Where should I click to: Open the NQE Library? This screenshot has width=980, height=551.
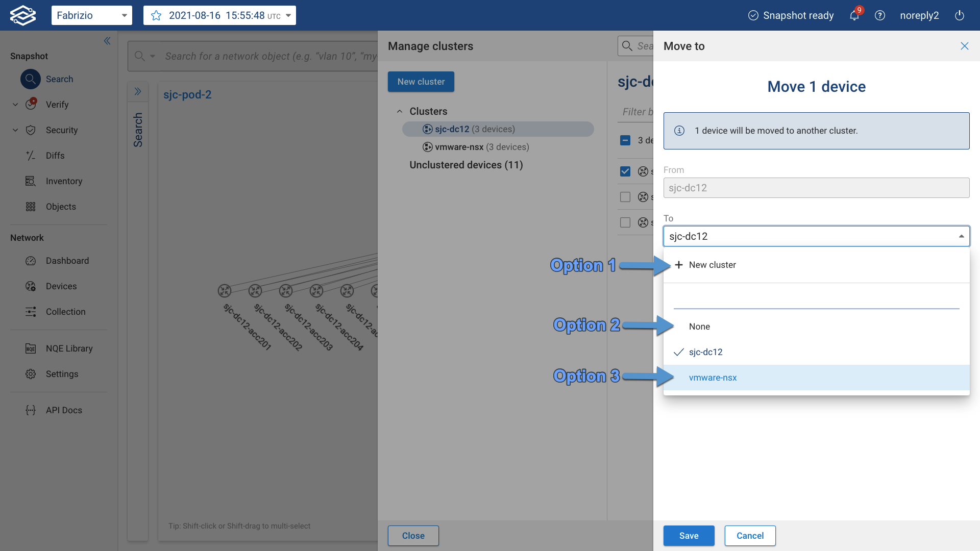click(x=68, y=348)
